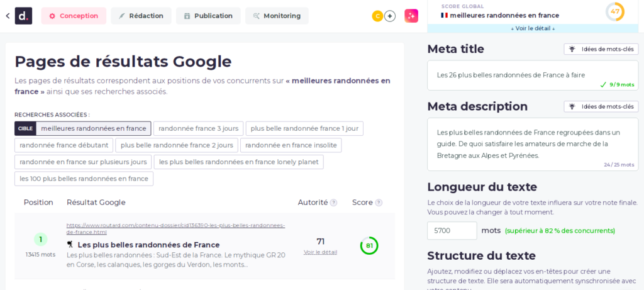The width and height of the screenshot is (644, 290).
Task: Open the pink sparkle AI assistant icon
Action: tap(411, 16)
